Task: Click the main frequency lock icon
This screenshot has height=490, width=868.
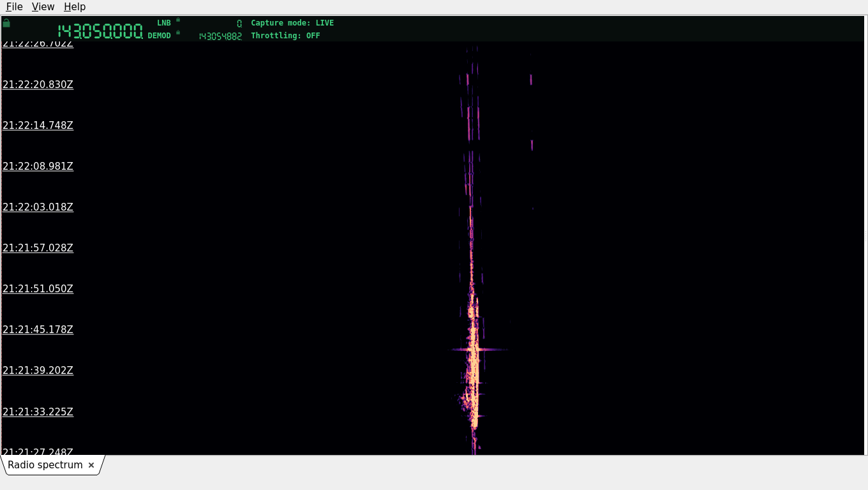Action: click(6, 23)
